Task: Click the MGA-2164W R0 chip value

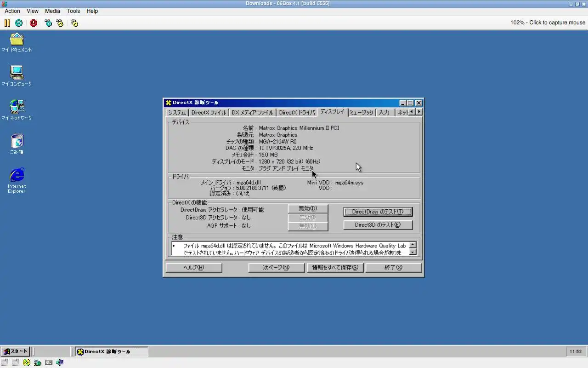Action: (277, 142)
